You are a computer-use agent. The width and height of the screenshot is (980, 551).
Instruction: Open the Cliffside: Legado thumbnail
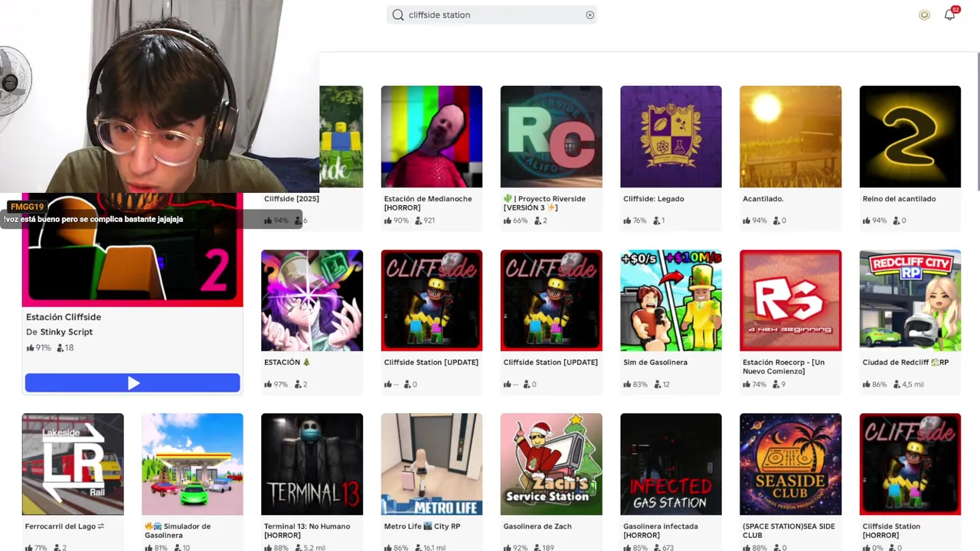click(671, 136)
